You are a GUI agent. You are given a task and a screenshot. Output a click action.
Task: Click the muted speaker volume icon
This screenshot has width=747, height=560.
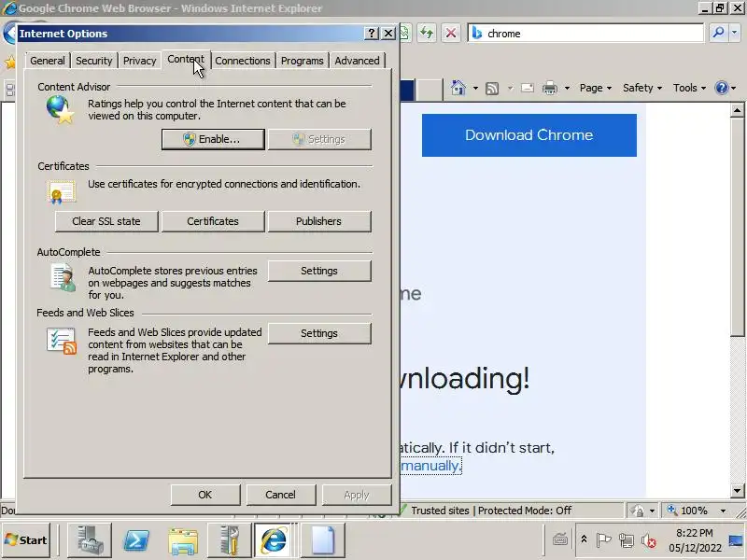648,540
